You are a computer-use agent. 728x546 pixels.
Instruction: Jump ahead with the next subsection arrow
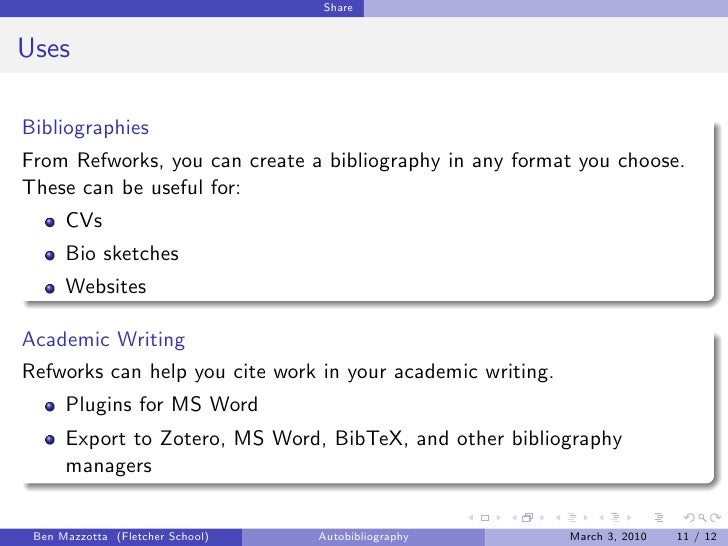click(x=586, y=518)
